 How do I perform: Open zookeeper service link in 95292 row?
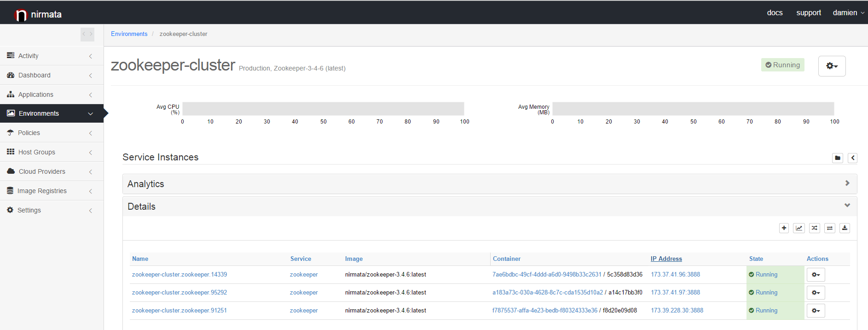click(304, 293)
